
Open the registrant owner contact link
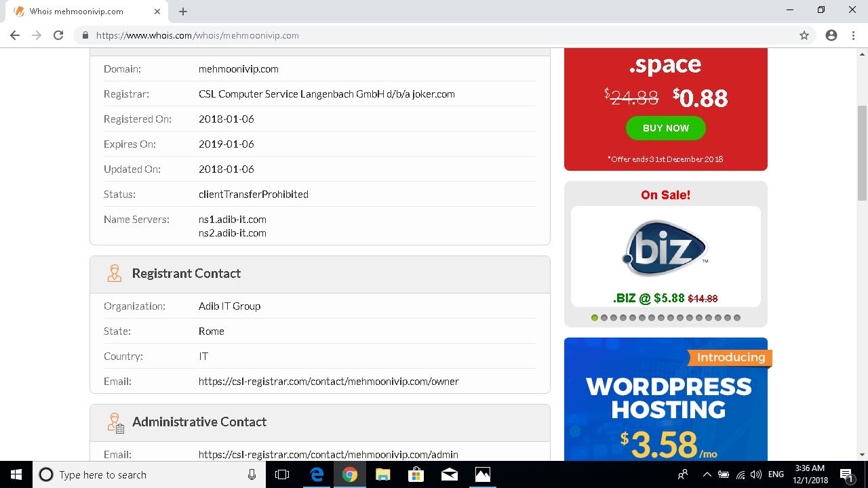click(328, 382)
